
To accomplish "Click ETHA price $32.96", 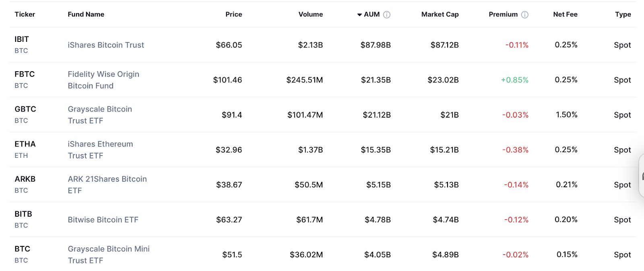I will click(229, 150).
